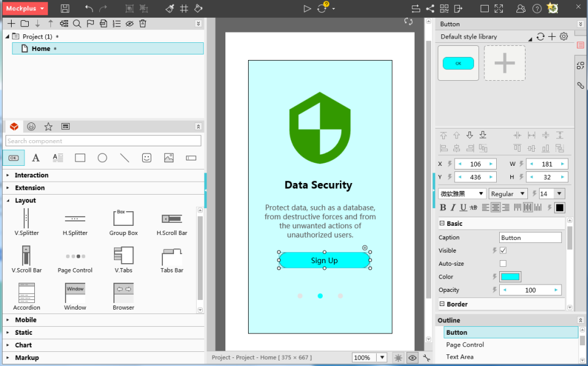Search pages with magnifier icon
Image resolution: width=588 pixels, height=366 pixels.
[77, 24]
